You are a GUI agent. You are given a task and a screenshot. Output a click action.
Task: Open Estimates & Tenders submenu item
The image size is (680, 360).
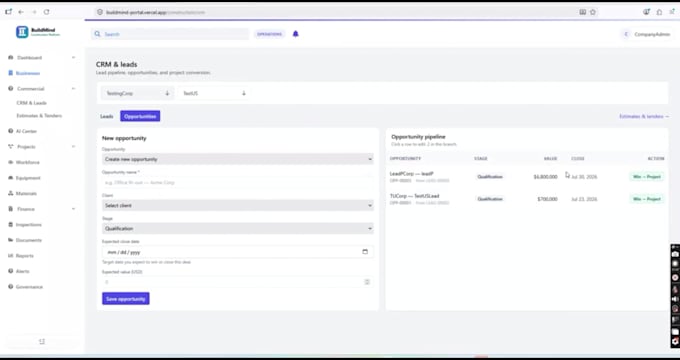click(x=39, y=116)
